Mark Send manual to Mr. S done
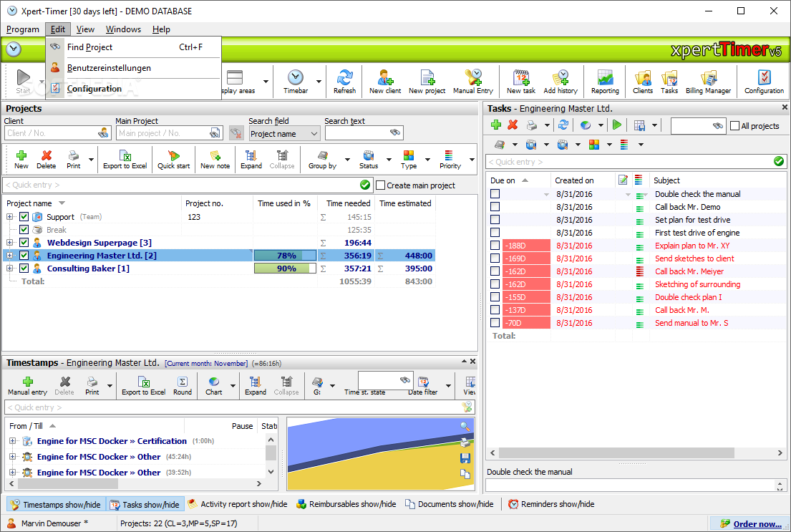This screenshot has height=532, width=791. click(495, 323)
